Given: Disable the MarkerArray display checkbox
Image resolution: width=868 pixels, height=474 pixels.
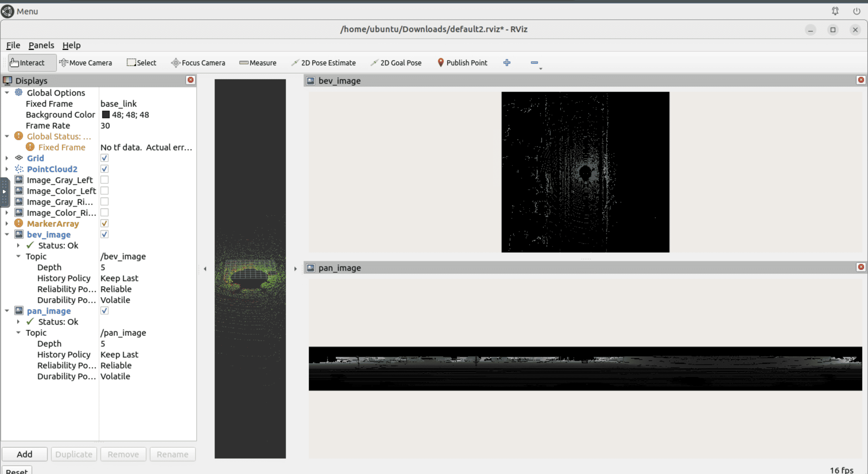Looking at the screenshot, I should [104, 224].
